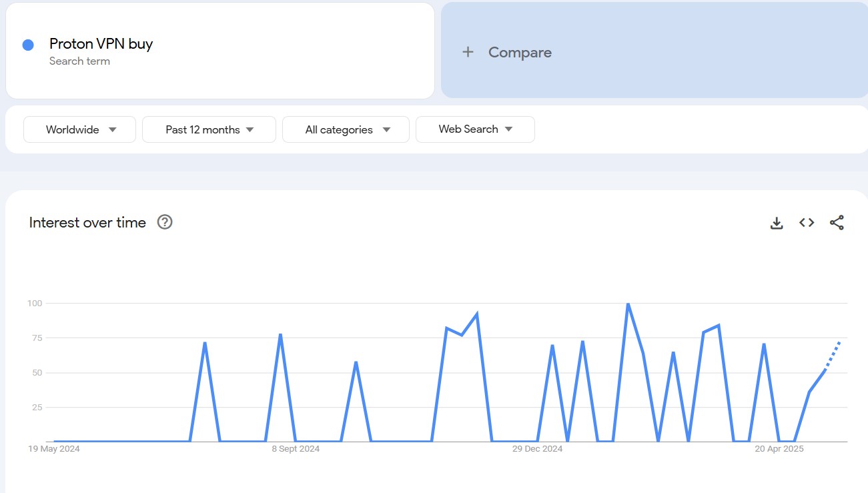868x493 pixels.
Task: Click the 20 Apr 2025 axis label
Action: coord(779,449)
